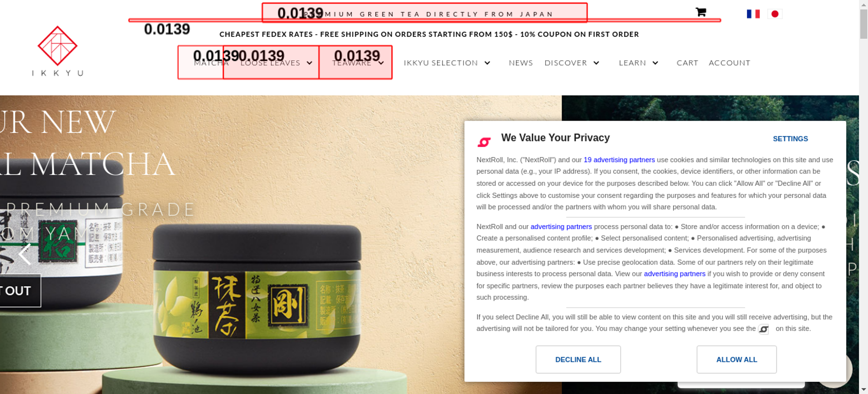Expand the Teaware dropdown chevron
Image resolution: width=868 pixels, height=394 pixels.
(381, 63)
